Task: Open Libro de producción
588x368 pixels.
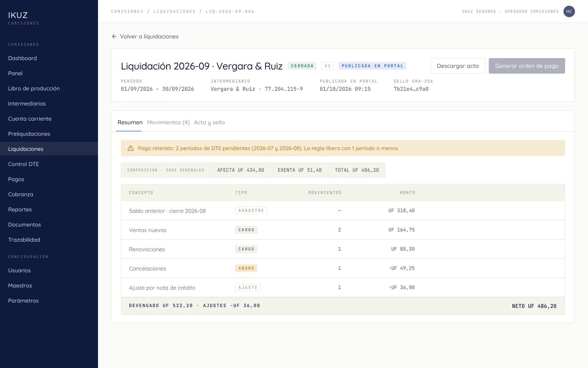Action: (x=49, y=88)
